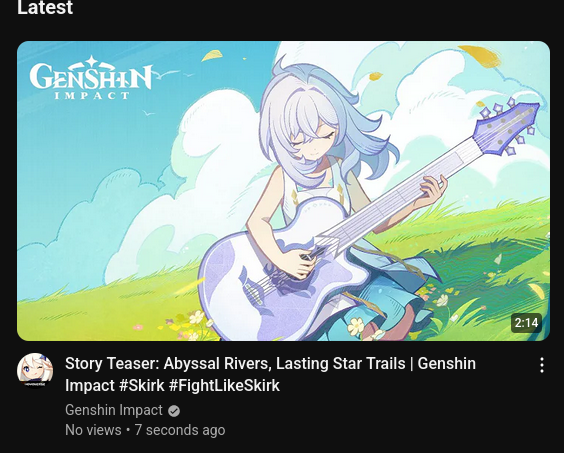Click the Genshin Impact logo on thumbnail
Image resolution: width=564 pixels, height=453 pixels.
pos(91,78)
